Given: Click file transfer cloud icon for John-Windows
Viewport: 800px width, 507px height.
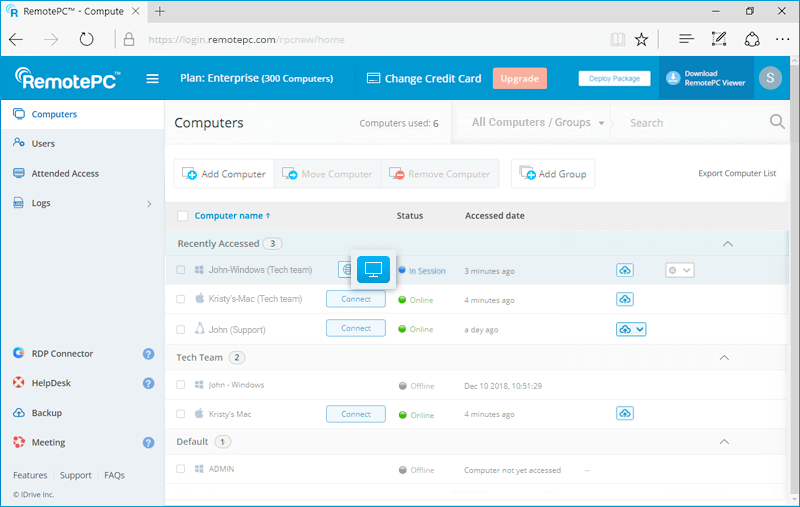Looking at the screenshot, I should click(625, 270).
